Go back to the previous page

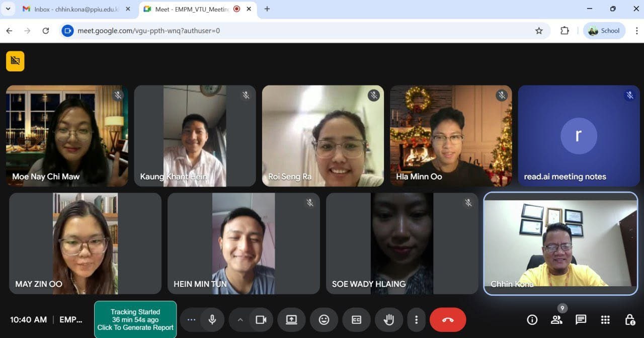[9, 31]
